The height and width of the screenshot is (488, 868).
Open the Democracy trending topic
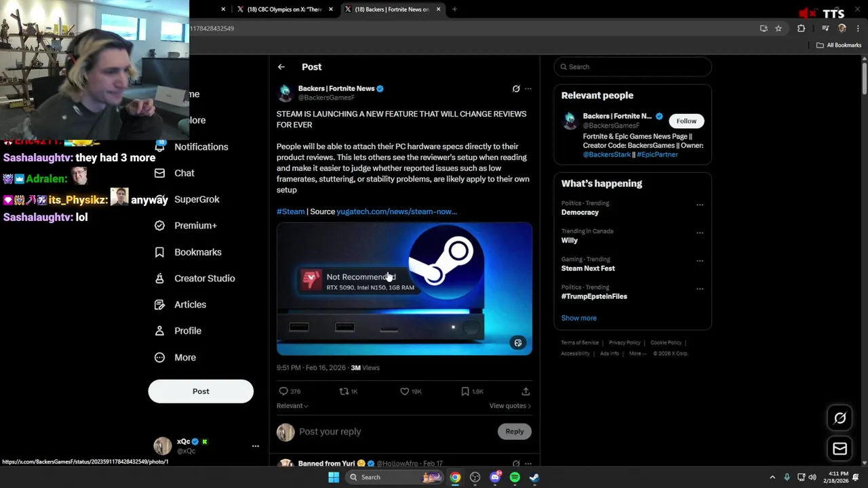tap(580, 213)
